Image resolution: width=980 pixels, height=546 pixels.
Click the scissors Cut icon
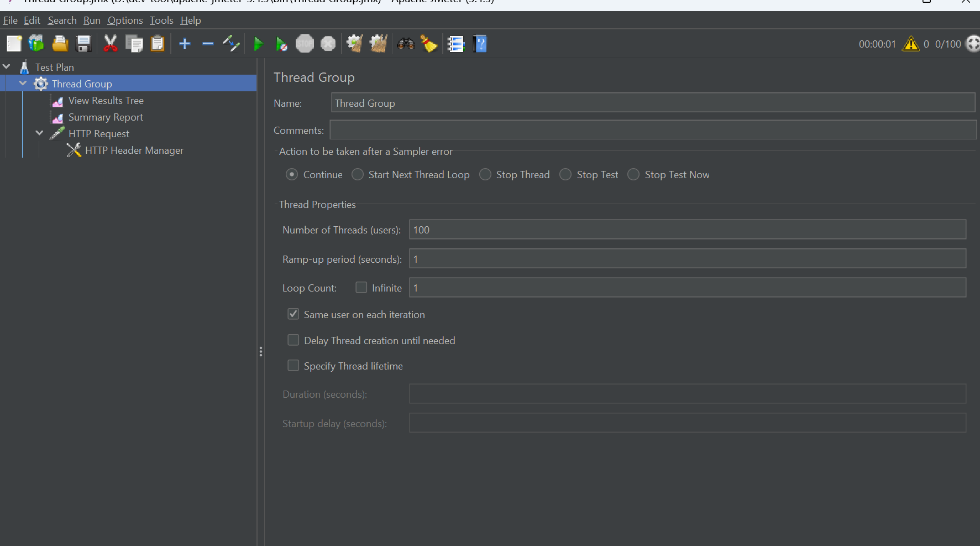click(x=111, y=44)
